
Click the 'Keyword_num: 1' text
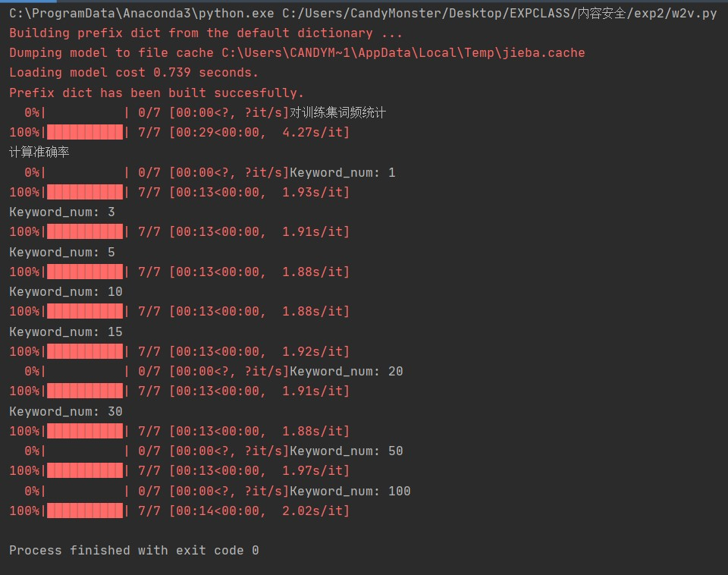click(342, 173)
